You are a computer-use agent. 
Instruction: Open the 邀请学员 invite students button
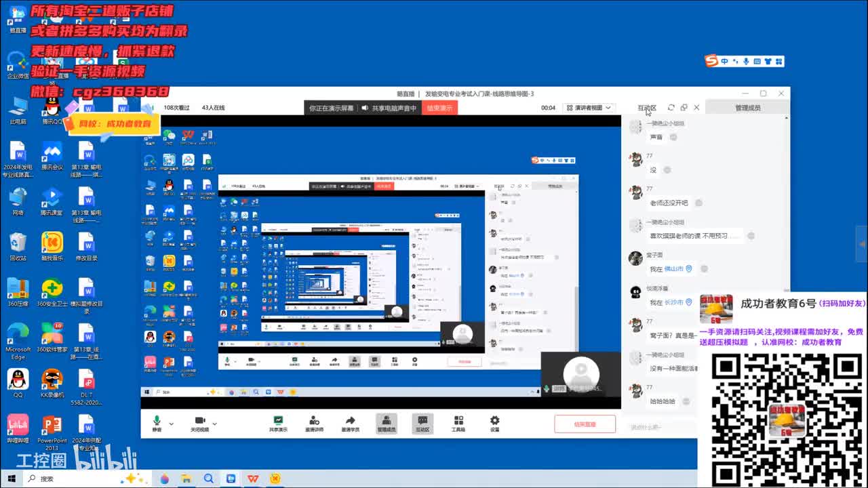[350, 424]
